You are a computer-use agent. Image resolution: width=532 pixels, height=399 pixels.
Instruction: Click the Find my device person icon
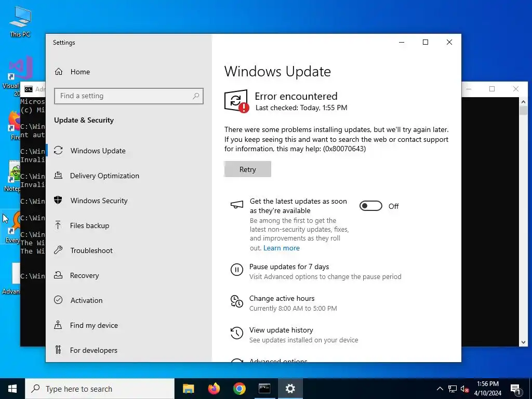pyautogui.click(x=58, y=325)
